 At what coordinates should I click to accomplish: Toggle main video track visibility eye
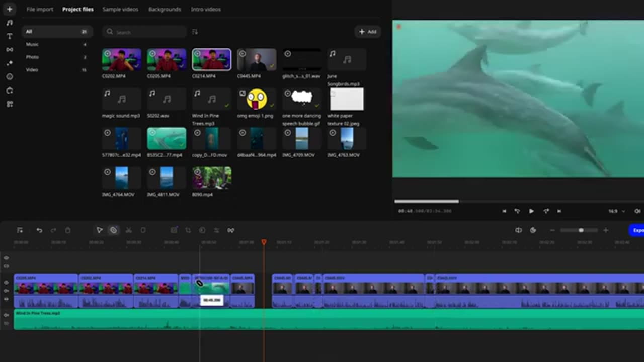click(x=7, y=283)
